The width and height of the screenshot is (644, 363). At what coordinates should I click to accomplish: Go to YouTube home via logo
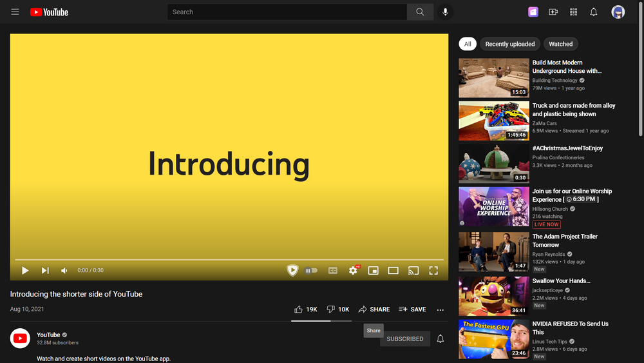click(x=50, y=12)
